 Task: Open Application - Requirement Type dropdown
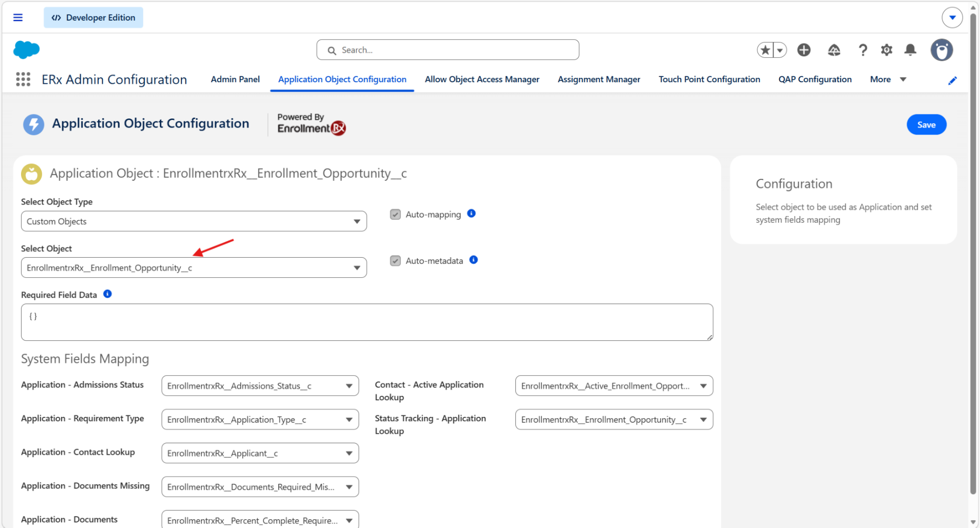point(260,420)
